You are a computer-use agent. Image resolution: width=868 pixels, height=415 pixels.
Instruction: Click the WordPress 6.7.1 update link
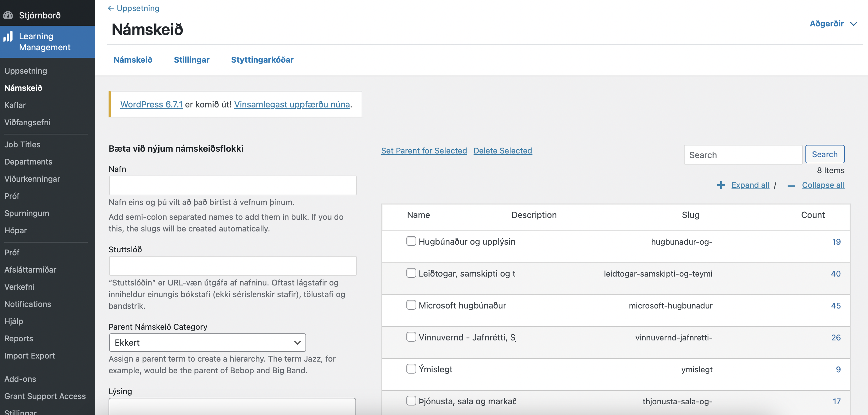tap(151, 104)
